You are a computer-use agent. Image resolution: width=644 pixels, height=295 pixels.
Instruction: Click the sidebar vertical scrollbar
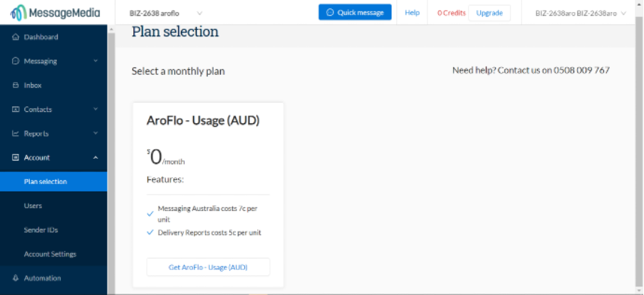(111, 160)
